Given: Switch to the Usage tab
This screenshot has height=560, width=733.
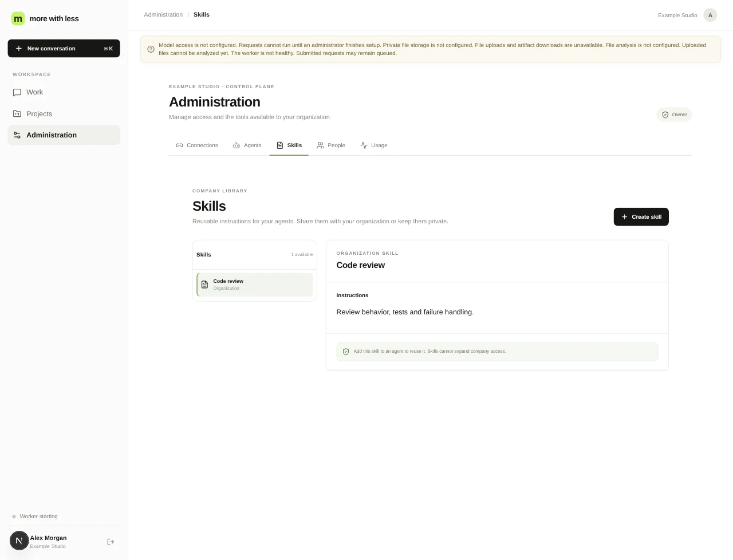Looking at the screenshot, I should (374, 145).
